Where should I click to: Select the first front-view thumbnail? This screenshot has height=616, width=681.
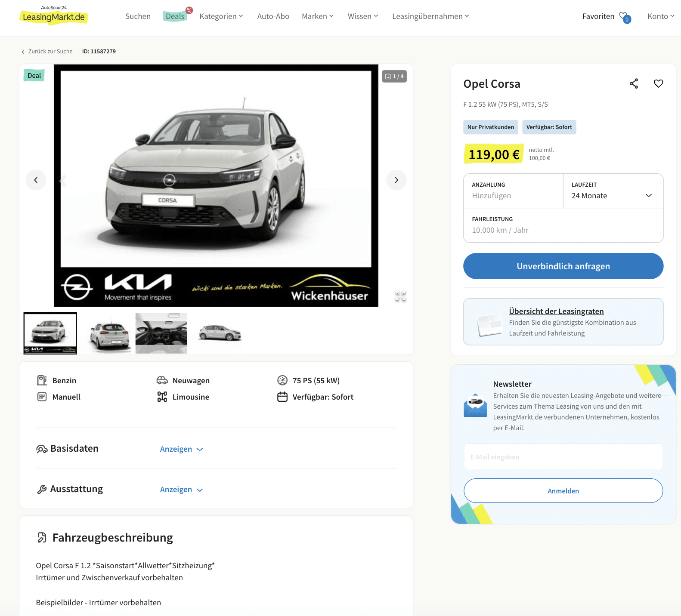pyautogui.click(x=50, y=333)
